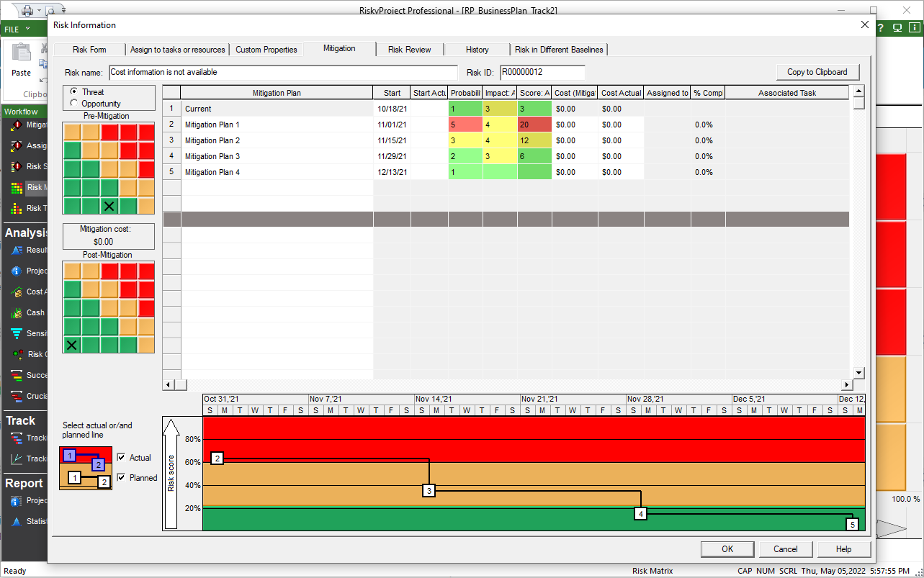Screen dimensions: 924x578
Task: Click the OK button
Action: point(727,549)
